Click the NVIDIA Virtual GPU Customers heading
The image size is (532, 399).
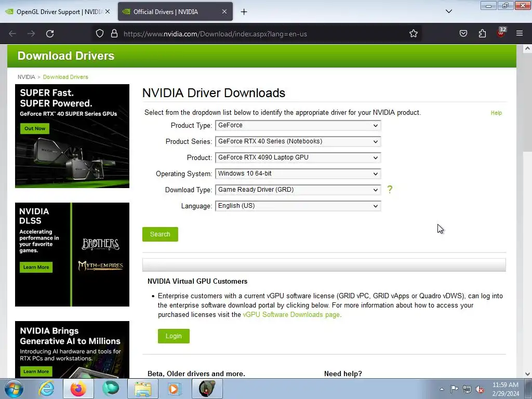point(197,281)
